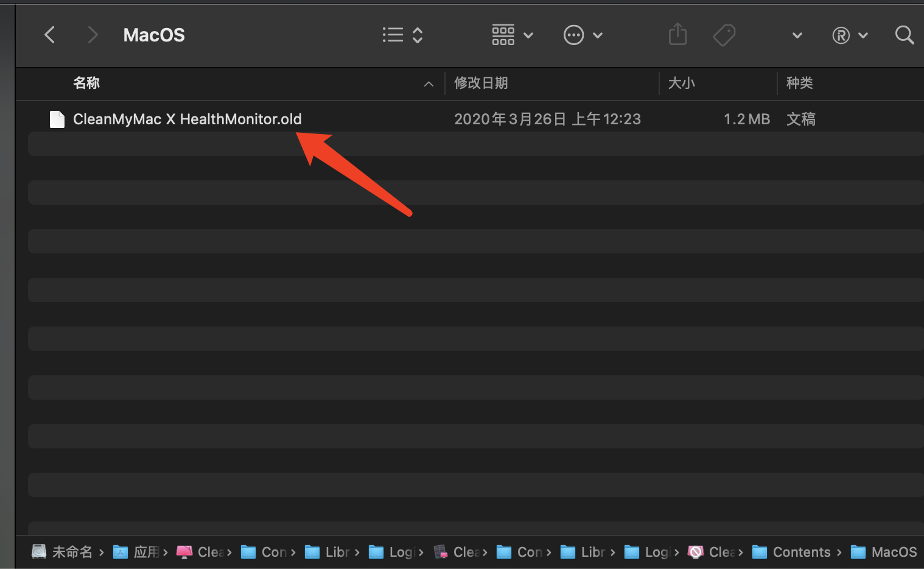Go forward using the right chevron button
924x569 pixels.
click(x=93, y=35)
